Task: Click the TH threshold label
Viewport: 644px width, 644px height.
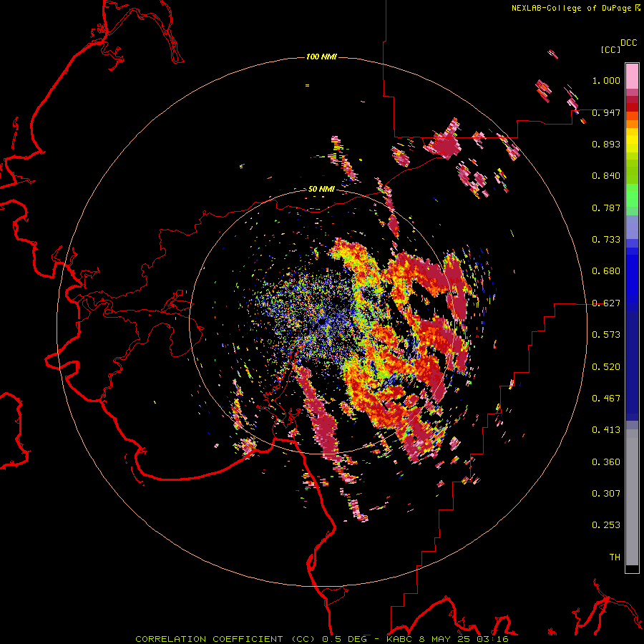Action: point(615,557)
